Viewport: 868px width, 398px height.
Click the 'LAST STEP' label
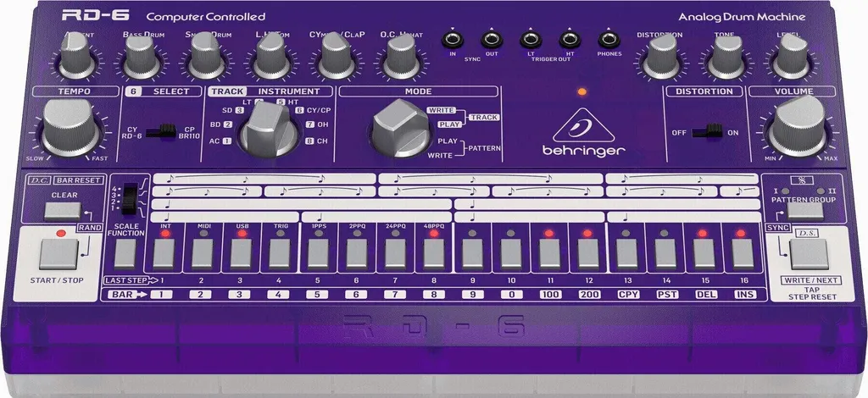pyautogui.click(x=131, y=281)
